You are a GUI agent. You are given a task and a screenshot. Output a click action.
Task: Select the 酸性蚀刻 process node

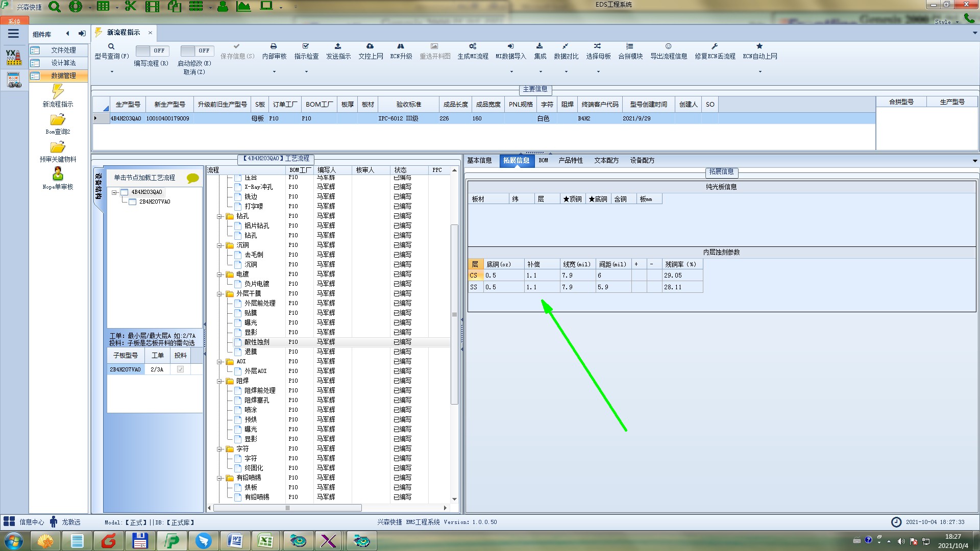pos(257,342)
